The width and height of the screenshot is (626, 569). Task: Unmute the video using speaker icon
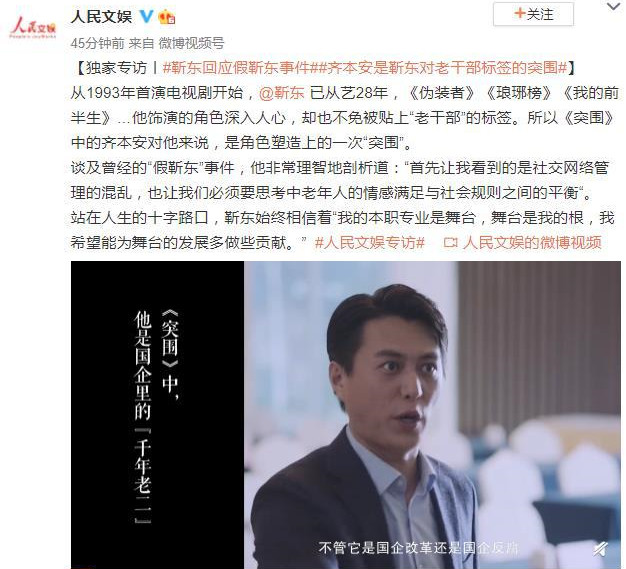tap(601, 549)
